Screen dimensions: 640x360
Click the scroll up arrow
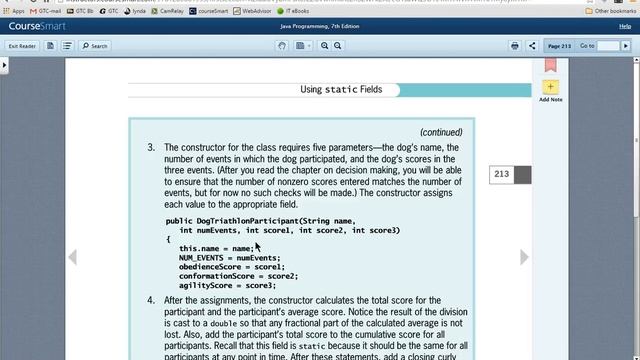[x=636, y=60]
